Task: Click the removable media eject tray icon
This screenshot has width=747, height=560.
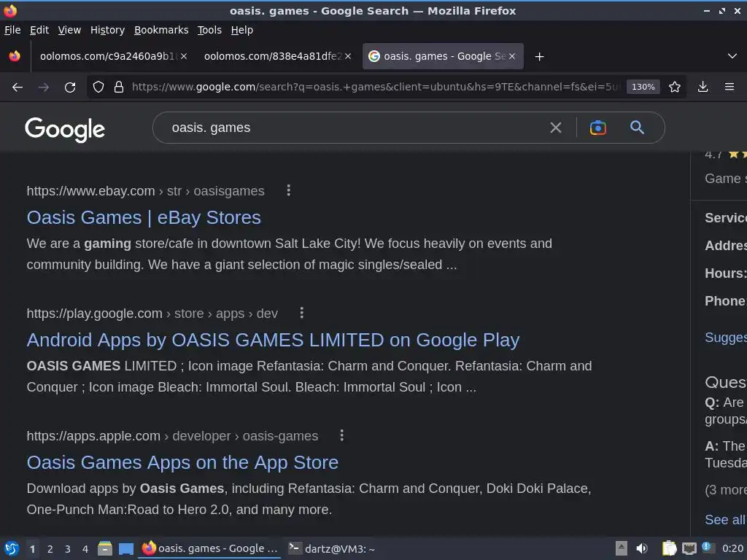Action: pos(622,548)
